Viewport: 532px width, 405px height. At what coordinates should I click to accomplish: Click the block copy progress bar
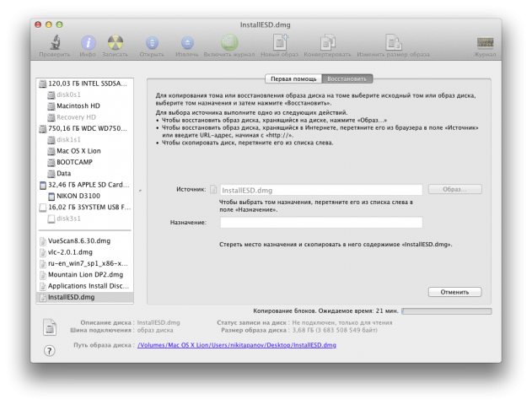[x=446, y=311]
